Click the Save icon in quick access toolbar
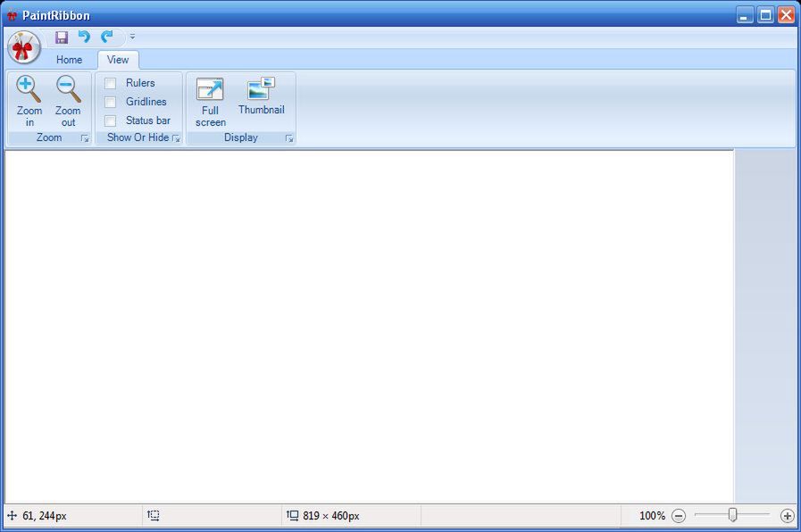The height and width of the screenshot is (532, 801). pos(62,37)
